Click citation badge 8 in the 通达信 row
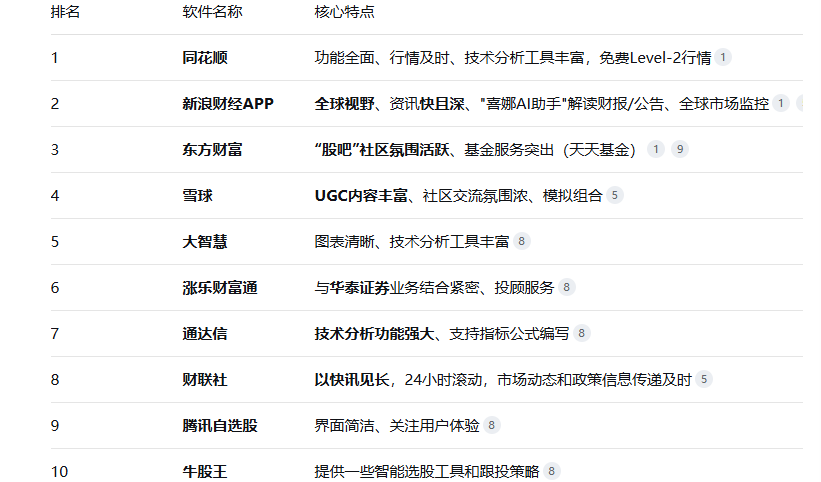 pyautogui.click(x=582, y=334)
